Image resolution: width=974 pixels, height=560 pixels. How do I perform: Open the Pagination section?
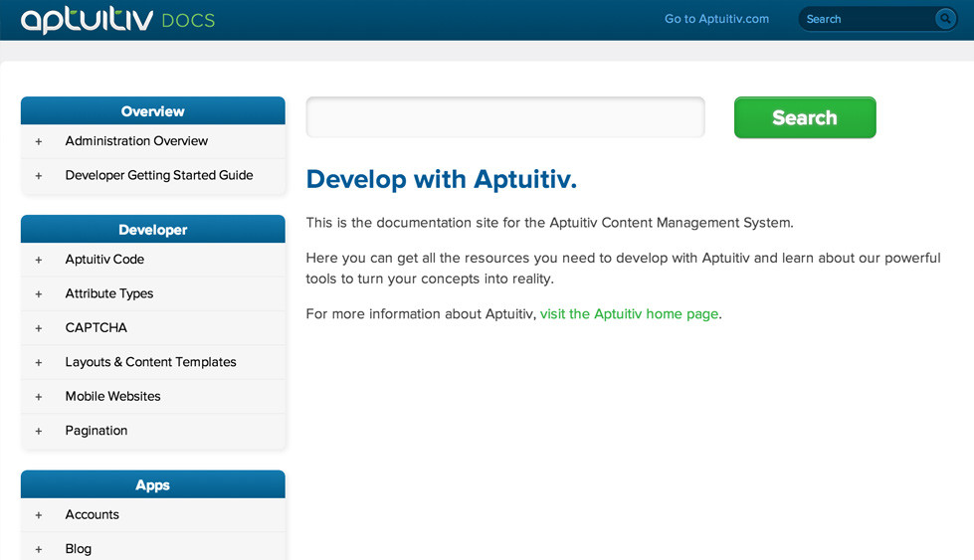tap(96, 431)
